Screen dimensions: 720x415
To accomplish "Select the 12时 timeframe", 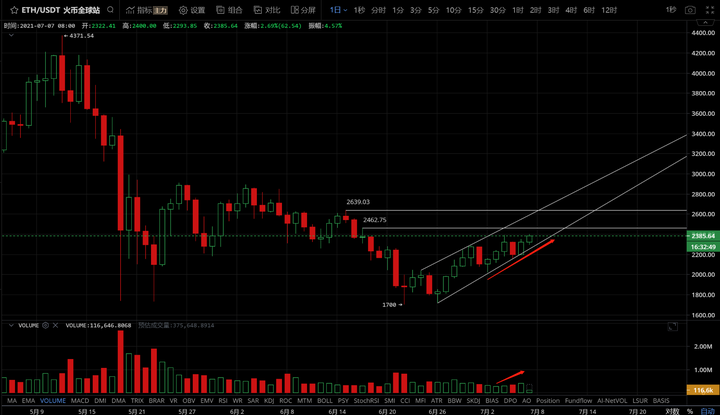I will (609, 10).
